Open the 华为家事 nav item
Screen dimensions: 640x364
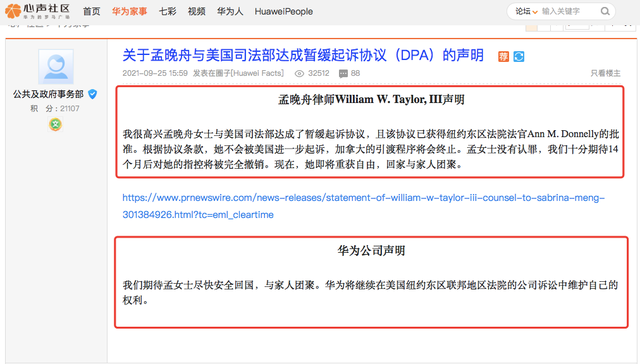pos(129,11)
